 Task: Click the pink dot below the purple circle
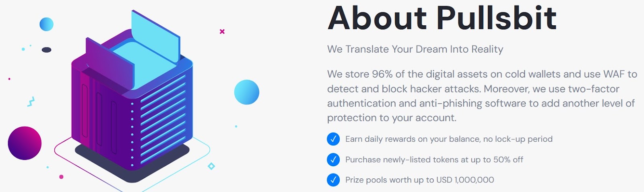click(x=61, y=177)
